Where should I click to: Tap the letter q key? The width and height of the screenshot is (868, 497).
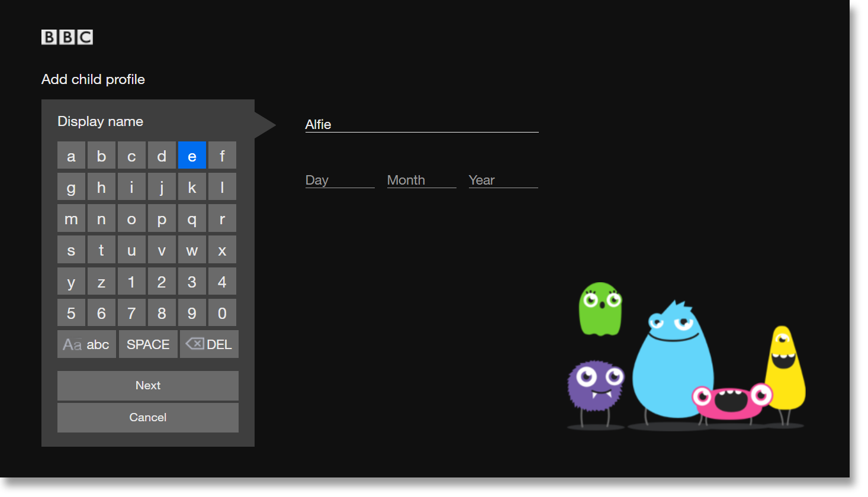click(x=192, y=220)
